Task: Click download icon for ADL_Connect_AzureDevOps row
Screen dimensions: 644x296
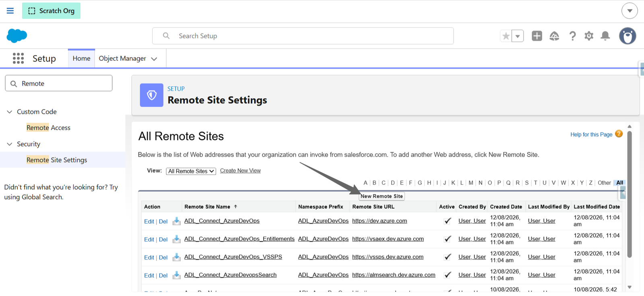Action: (x=176, y=221)
